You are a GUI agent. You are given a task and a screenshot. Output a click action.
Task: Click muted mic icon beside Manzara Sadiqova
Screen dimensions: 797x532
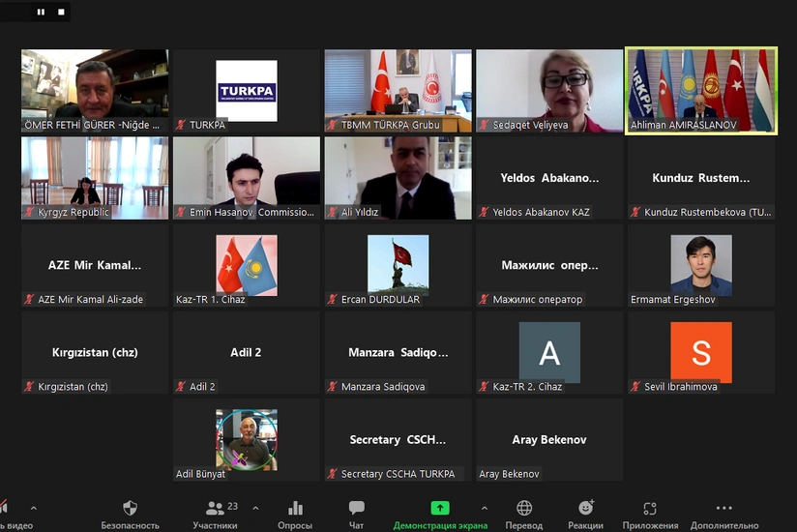coord(333,386)
